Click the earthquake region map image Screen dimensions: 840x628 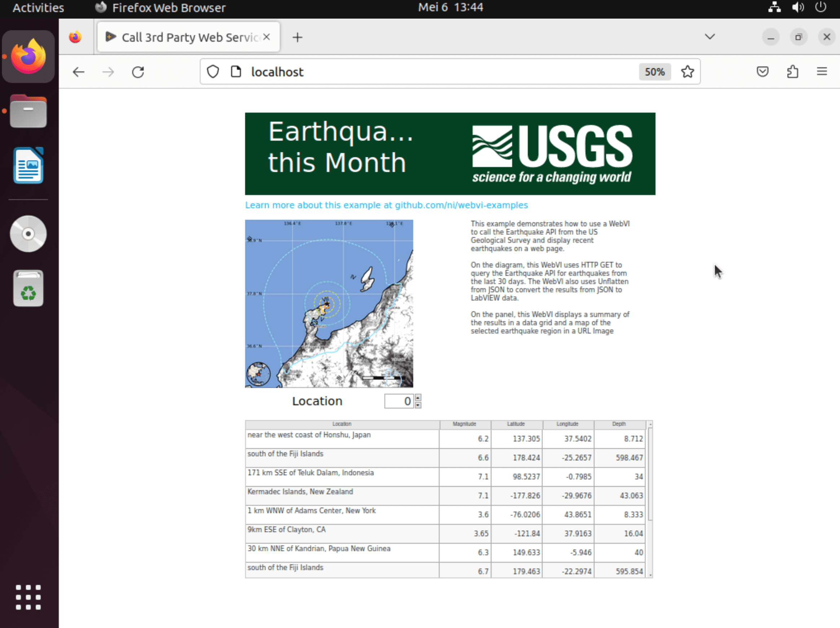point(329,303)
